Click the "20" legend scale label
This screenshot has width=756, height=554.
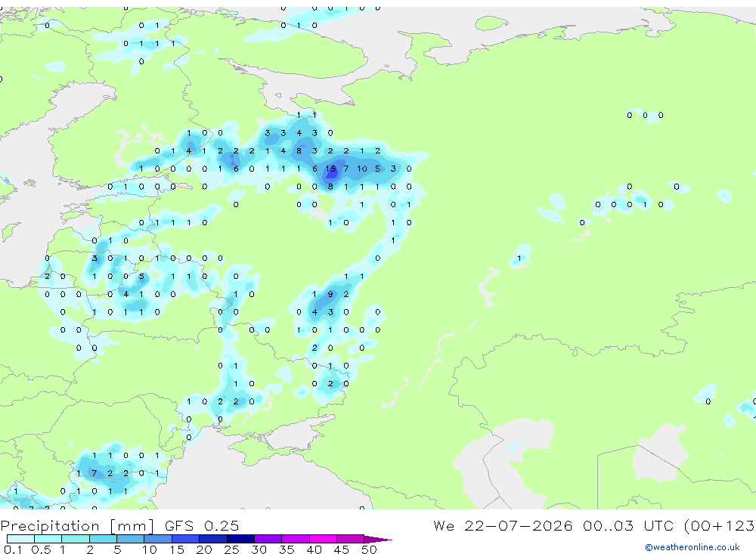coord(204,549)
